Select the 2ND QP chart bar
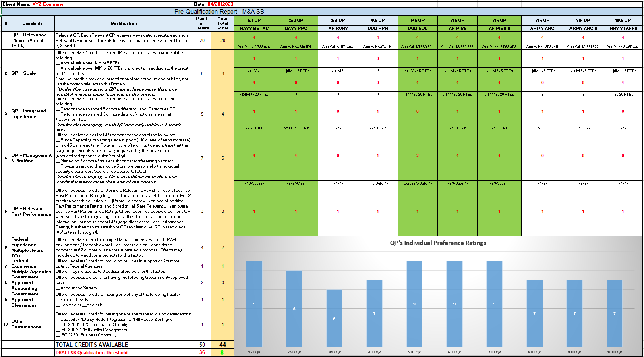Image resolution: width=644 pixels, height=357 pixels. (294, 308)
